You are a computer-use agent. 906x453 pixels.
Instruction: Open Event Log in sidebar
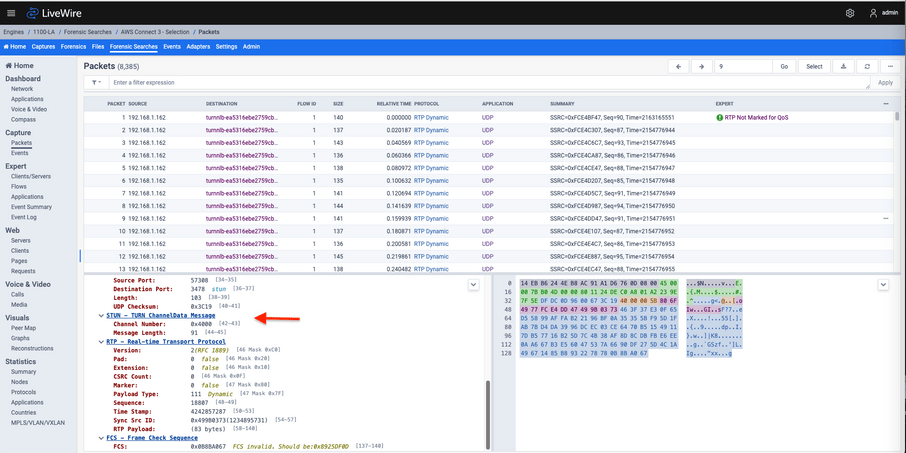point(24,217)
